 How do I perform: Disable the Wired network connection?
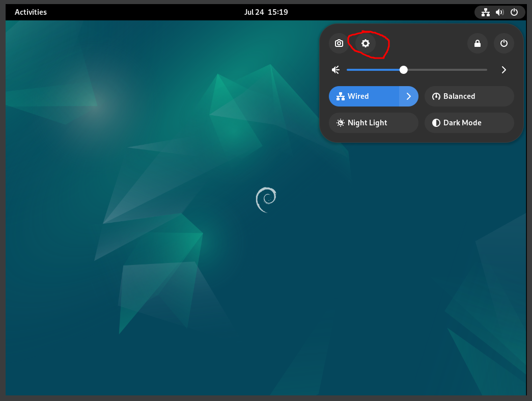pyautogui.click(x=363, y=96)
